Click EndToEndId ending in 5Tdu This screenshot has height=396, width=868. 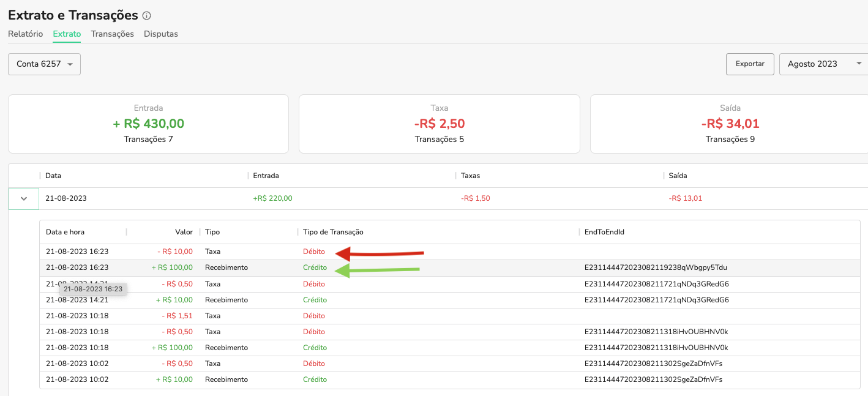(656, 267)
